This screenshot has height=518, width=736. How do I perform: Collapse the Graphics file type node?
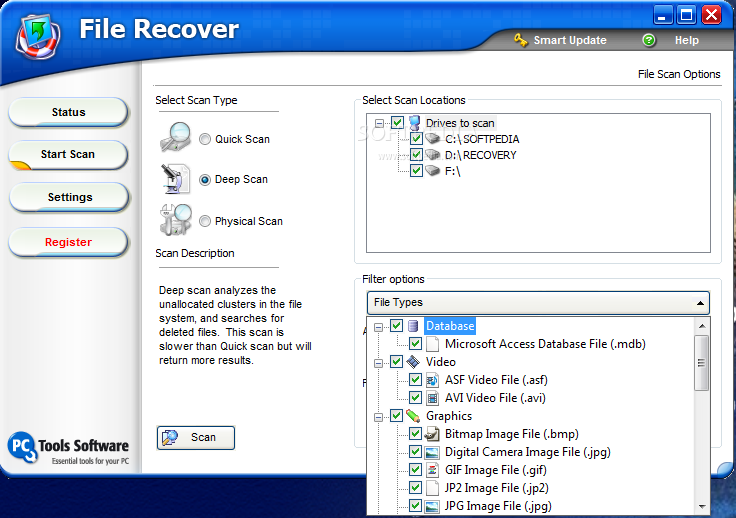[x=378, y=417]
